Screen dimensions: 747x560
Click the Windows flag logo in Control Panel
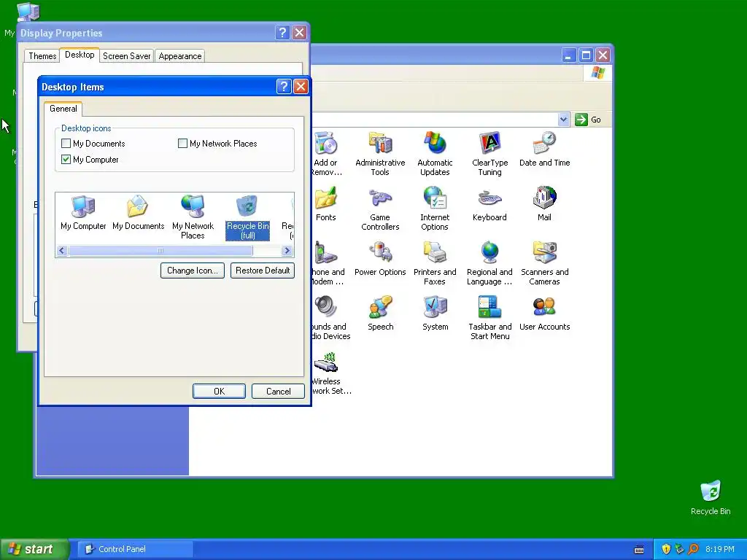597,73
